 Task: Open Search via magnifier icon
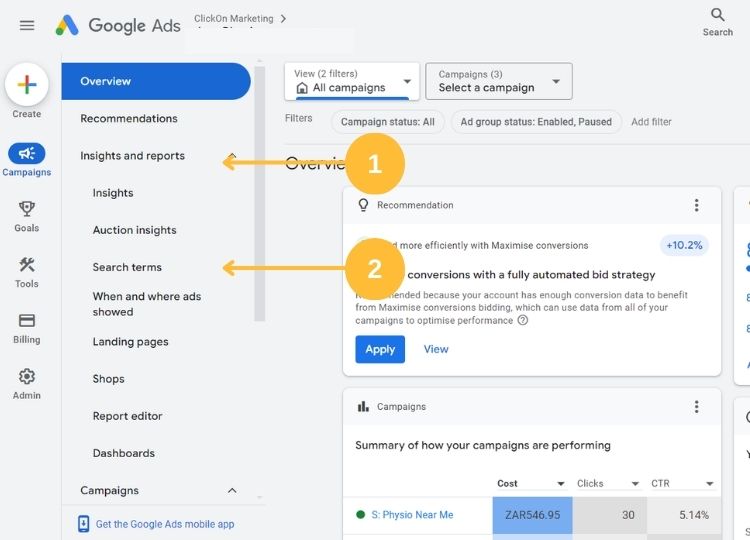(x=717, y=15)
